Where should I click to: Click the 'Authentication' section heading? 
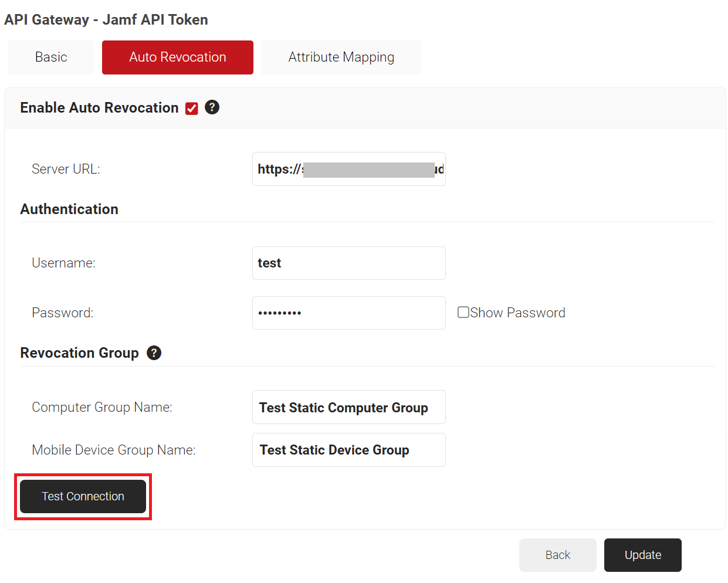[69, 209]
